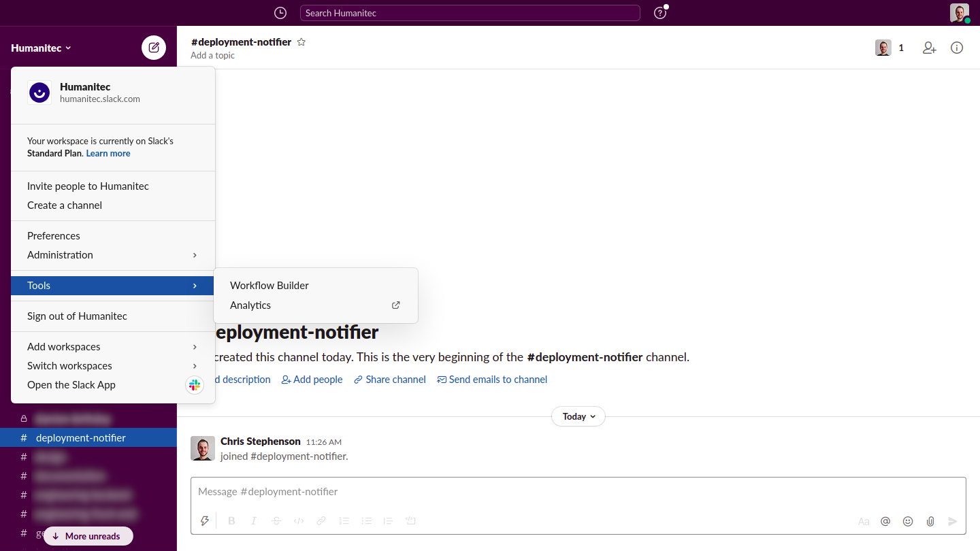Click the Slack logo beside Open the Slack App

[x=195, y=385]
